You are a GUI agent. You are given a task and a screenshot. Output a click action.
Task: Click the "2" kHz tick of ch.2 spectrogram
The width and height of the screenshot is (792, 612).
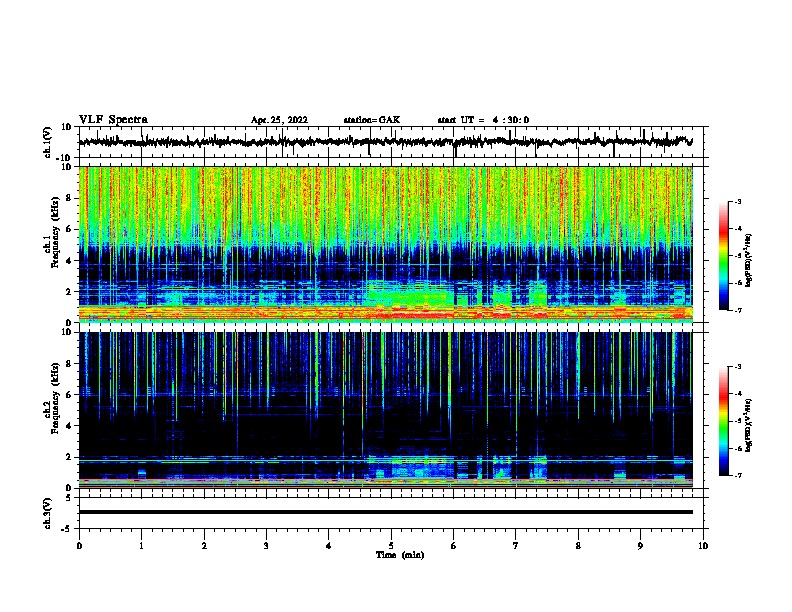coord(69,457)
